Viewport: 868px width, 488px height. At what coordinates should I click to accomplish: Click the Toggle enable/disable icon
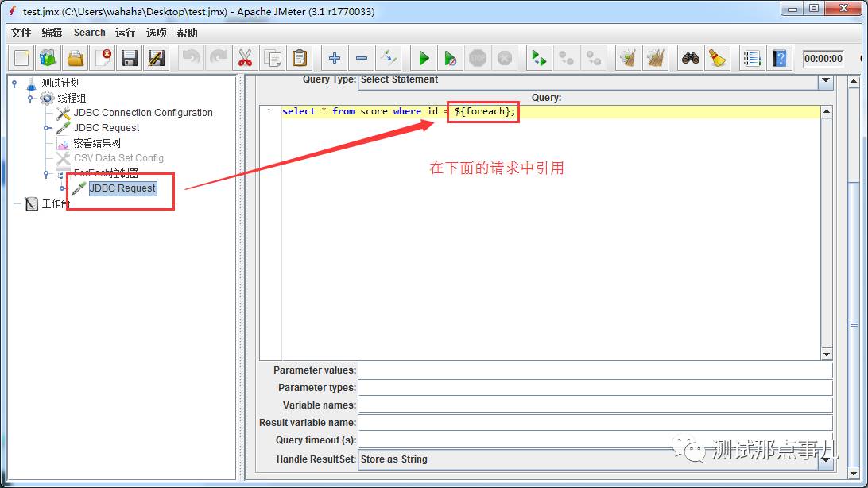(x=389, y=57)
